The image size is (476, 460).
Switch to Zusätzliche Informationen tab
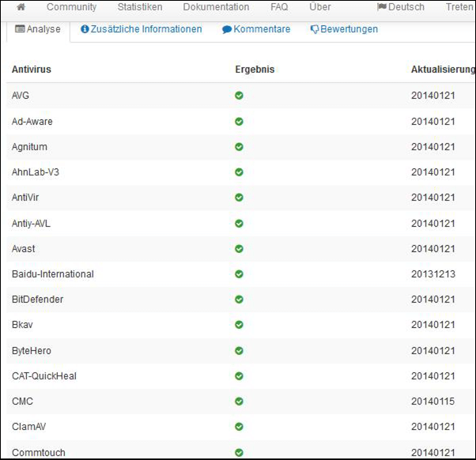(x=142, y=29)
